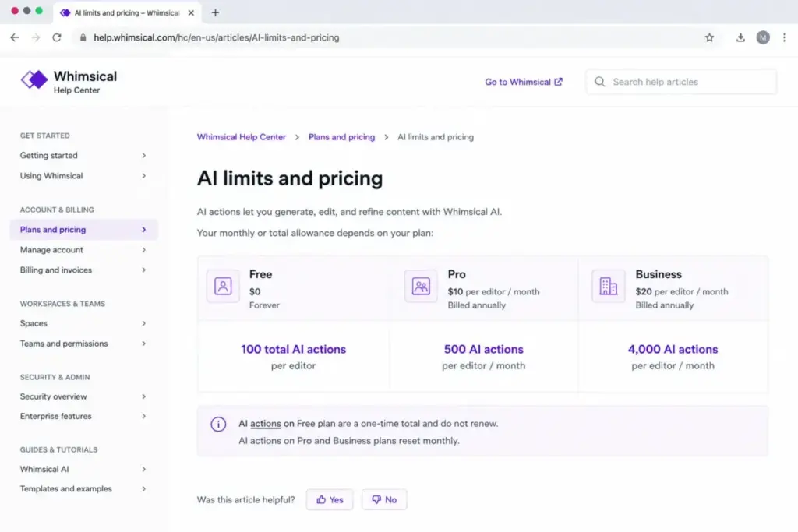
Task: Mark article helpful with Yes button
Action: [x=330, y=500]
